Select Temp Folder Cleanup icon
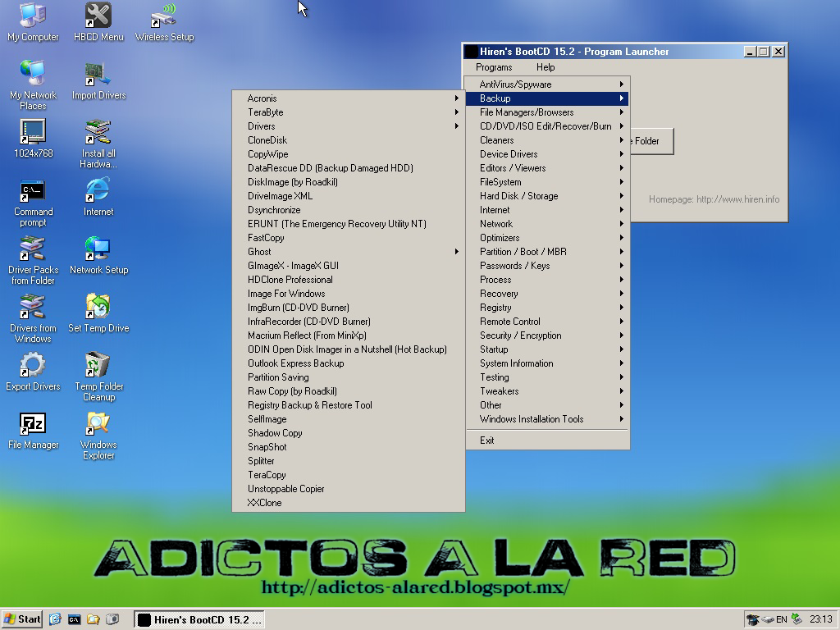The height and width of the screenshot is (630, 840). click(98, 377)
